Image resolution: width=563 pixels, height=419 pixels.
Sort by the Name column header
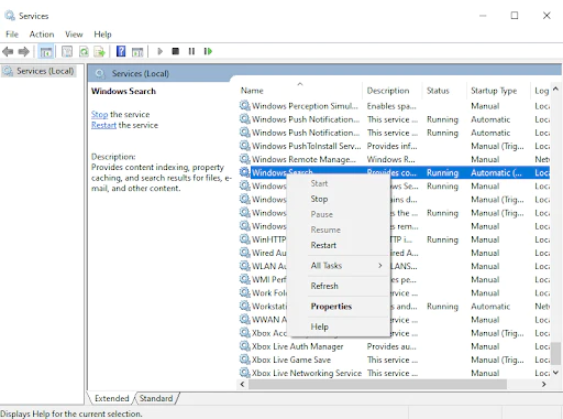(x=299, y=90)
